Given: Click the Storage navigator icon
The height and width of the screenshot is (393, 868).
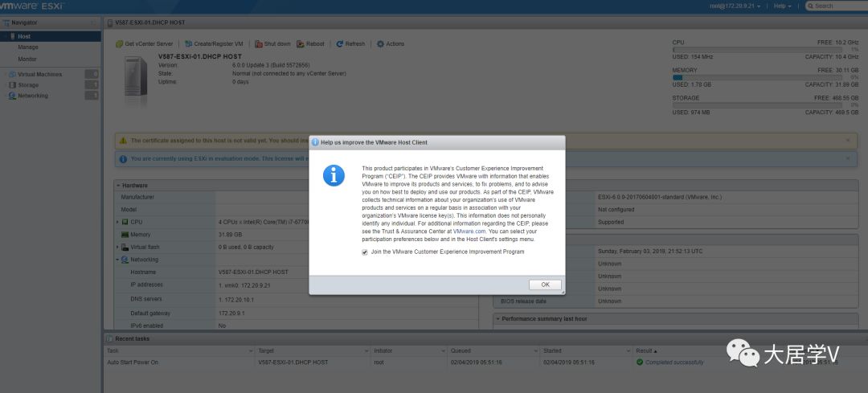Looking at the screenshot, I should click(12, 85).
